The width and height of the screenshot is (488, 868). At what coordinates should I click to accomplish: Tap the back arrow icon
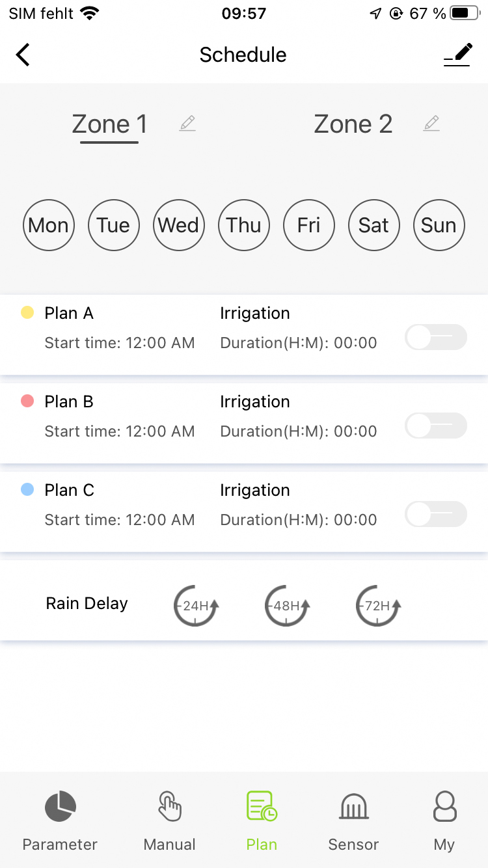pos(23,55)
